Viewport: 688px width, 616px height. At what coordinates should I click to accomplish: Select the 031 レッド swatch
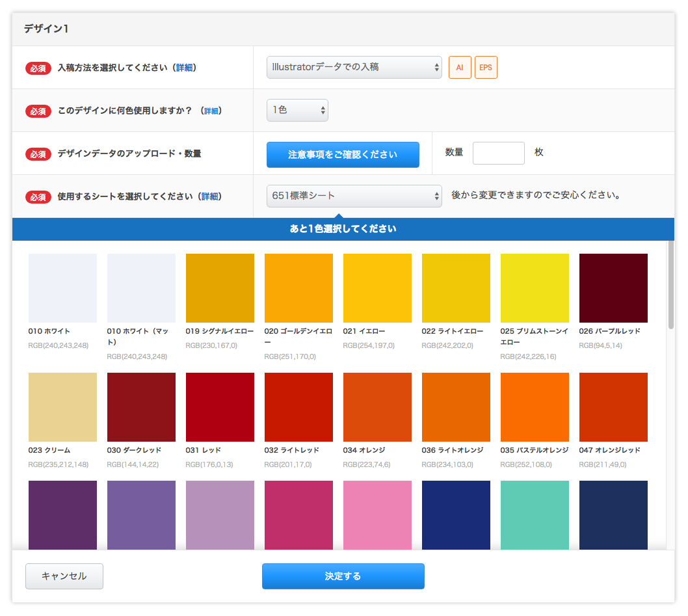tap(220, 407)
